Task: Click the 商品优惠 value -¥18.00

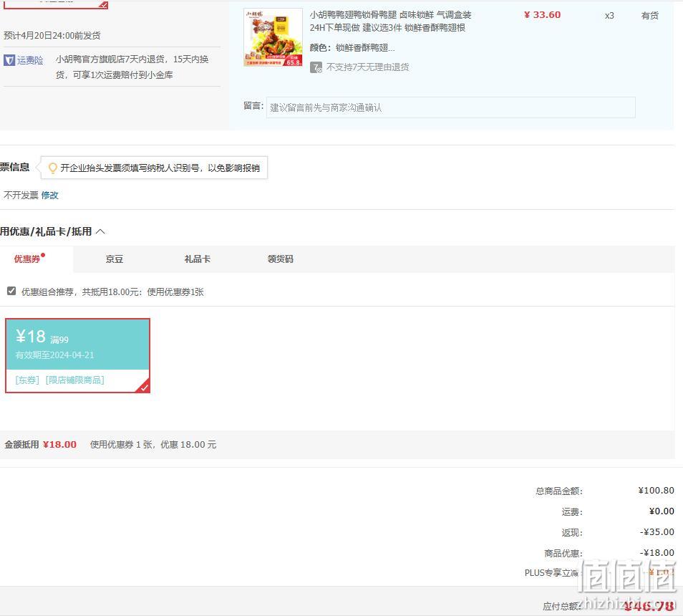Action: [657, 553]
